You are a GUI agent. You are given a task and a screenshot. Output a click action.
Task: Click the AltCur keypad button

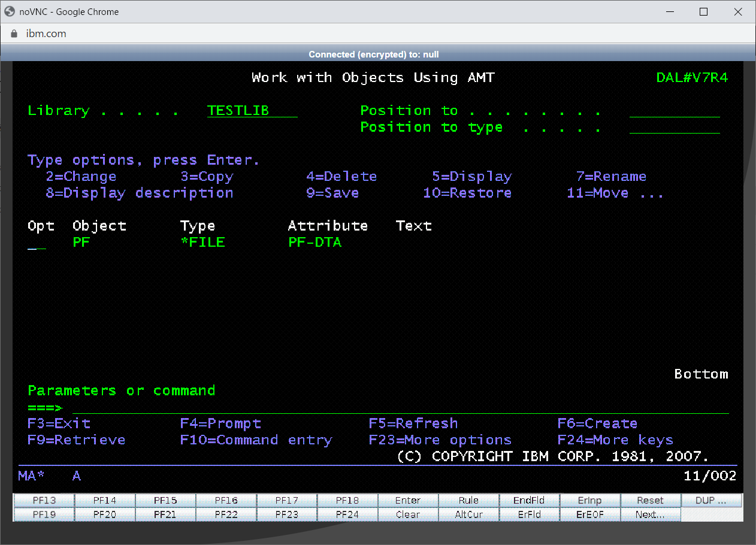[x=468, y=514]
